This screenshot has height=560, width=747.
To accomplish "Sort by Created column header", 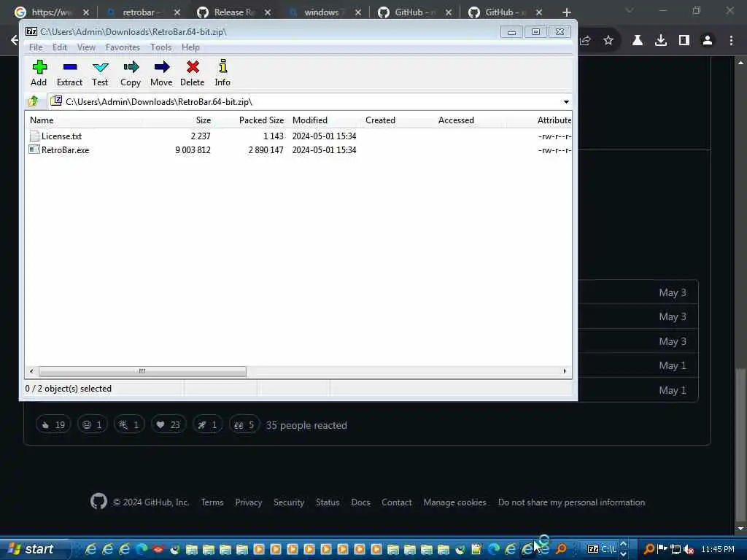I will 398,120.
